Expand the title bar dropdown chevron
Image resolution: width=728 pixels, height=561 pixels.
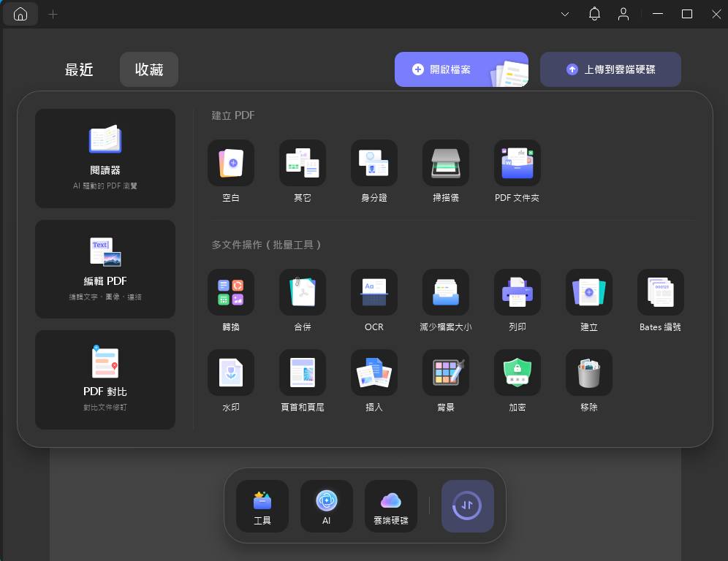[565, 14]
